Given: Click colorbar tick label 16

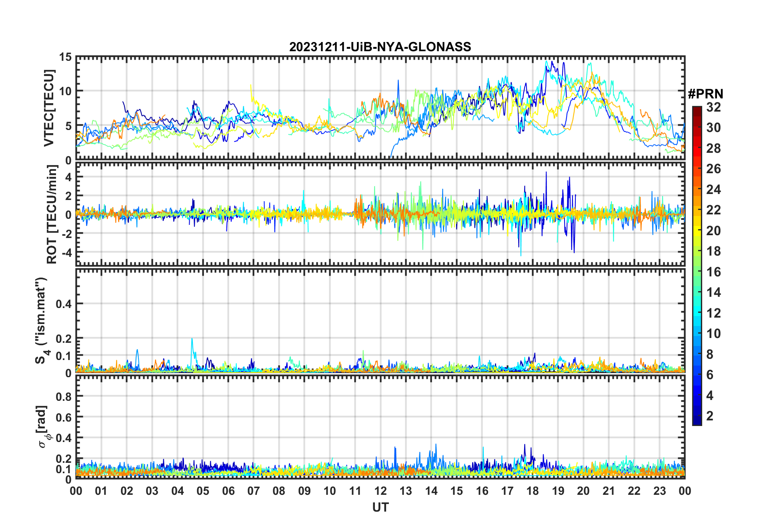Looking at the screenshot, I should 713,272.
